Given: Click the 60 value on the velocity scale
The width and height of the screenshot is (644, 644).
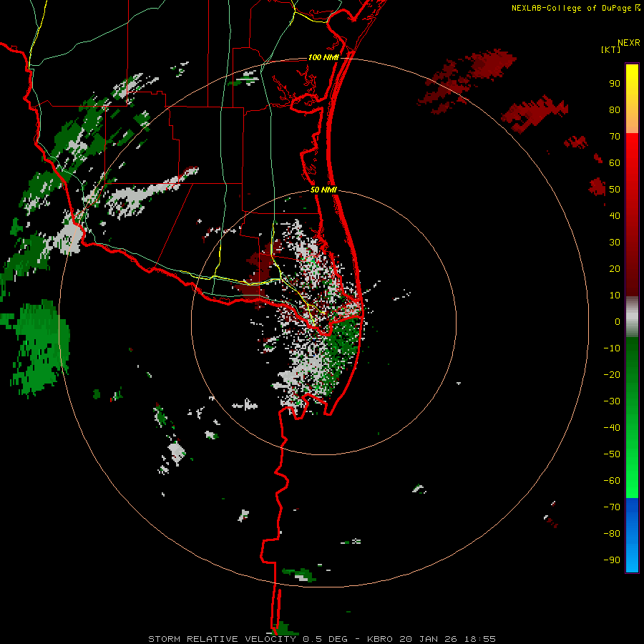Looking at the screenshot, I should click(x=615, y=163).
